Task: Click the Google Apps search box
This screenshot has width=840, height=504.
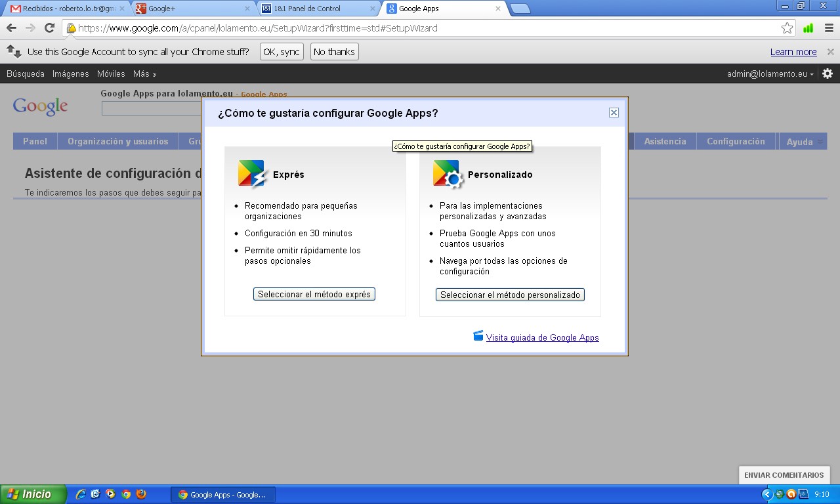Action: point(152,108)
